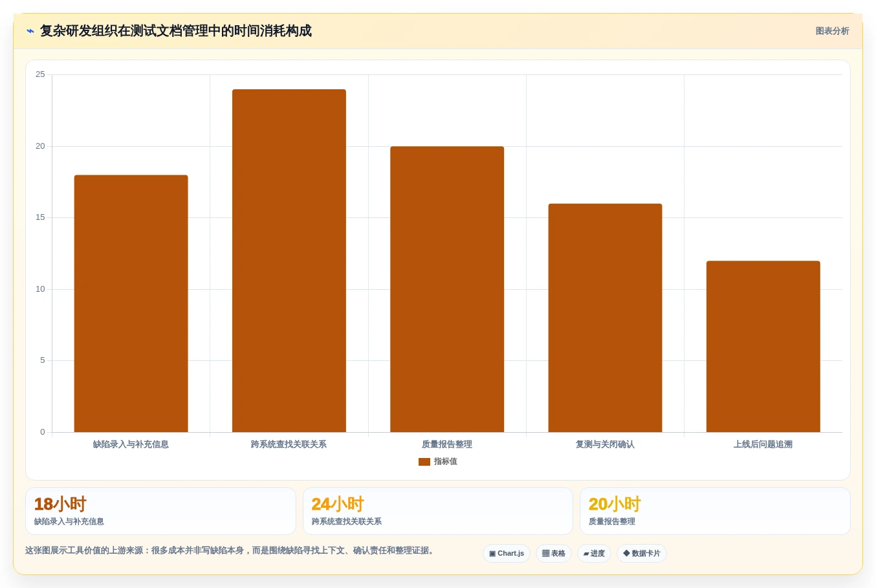Click the Chart.js tag chip

(507, 554)
